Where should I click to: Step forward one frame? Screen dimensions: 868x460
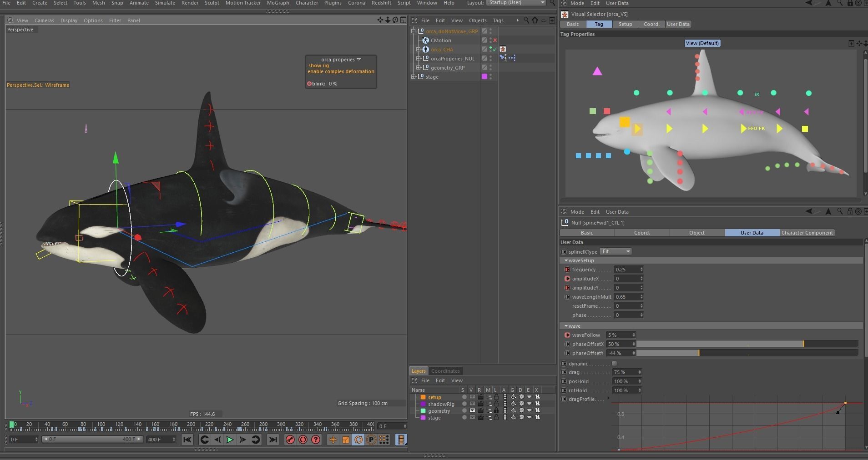pos(243,440)
